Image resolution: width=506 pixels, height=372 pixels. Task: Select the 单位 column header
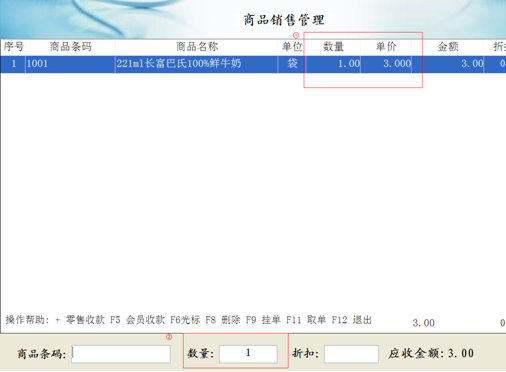292,47
